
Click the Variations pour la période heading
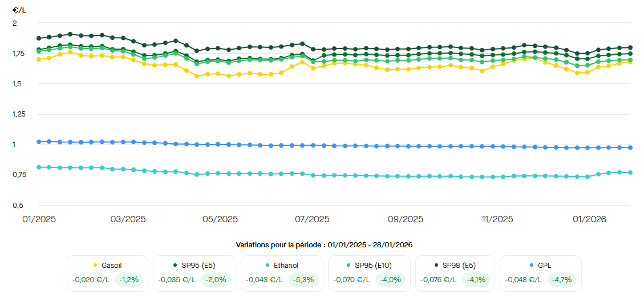pos(324,244)
